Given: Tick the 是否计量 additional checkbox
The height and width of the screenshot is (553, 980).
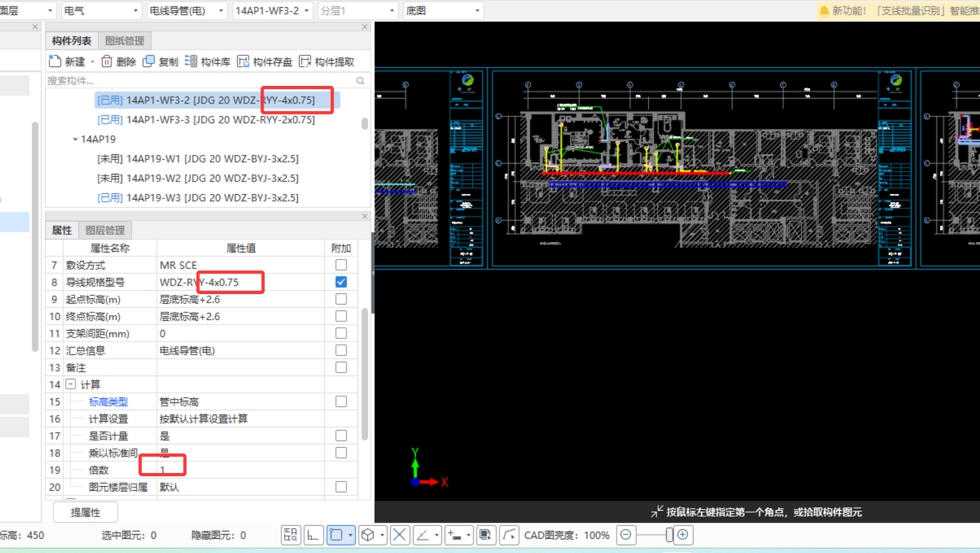Looking at the screenshot, I should pos(341,436).
